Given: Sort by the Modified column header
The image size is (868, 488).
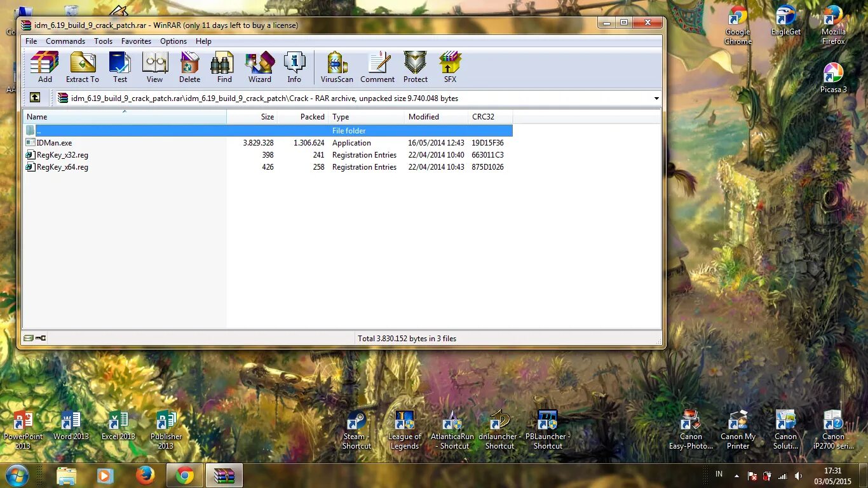Looking at the screenshot, I should point(437,117).
